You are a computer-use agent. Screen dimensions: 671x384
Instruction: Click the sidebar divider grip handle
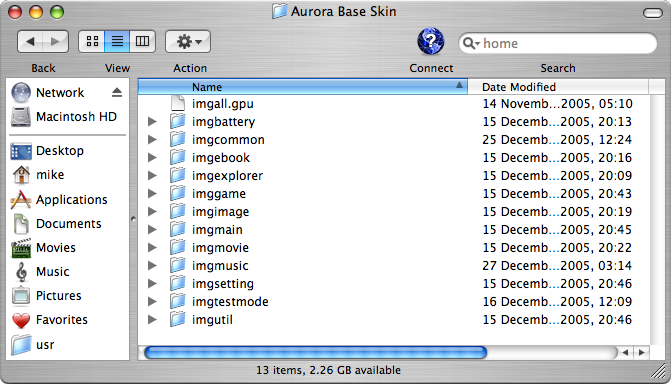pos(134,219)
